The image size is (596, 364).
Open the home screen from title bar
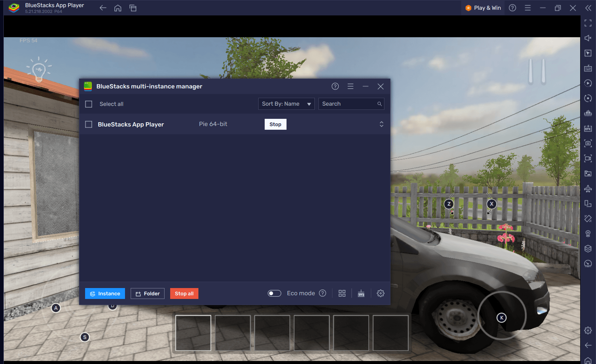[x=118, y=8]
